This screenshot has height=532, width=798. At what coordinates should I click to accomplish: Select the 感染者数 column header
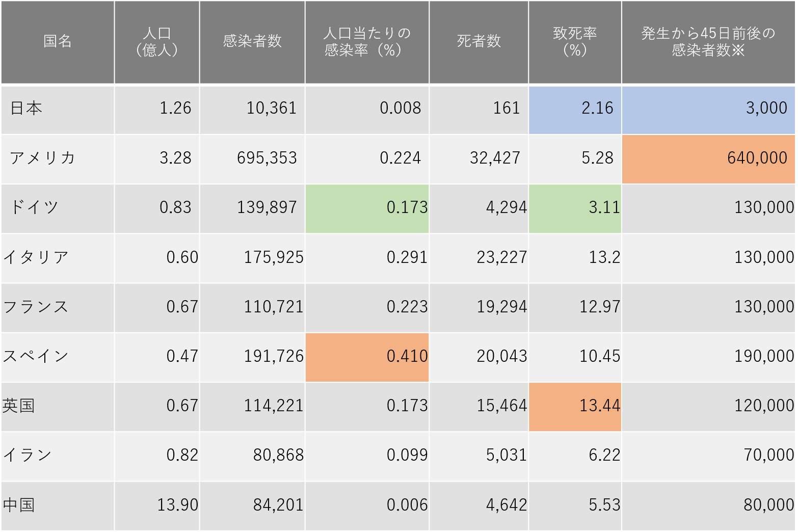(252, 42)
